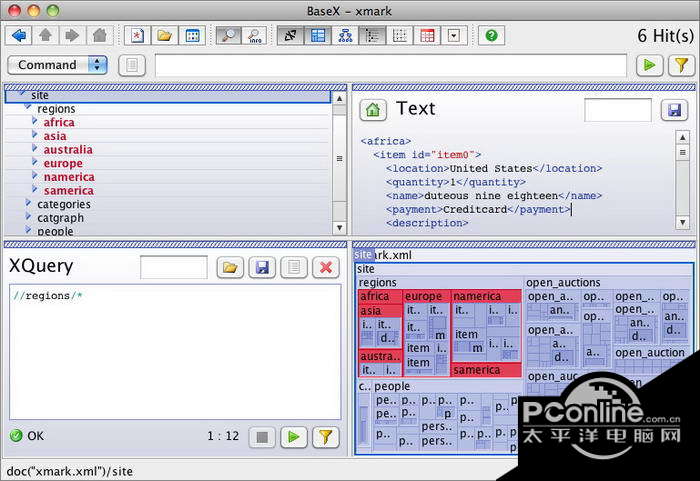Toggle the search input bar magnifier

(229, 35)
